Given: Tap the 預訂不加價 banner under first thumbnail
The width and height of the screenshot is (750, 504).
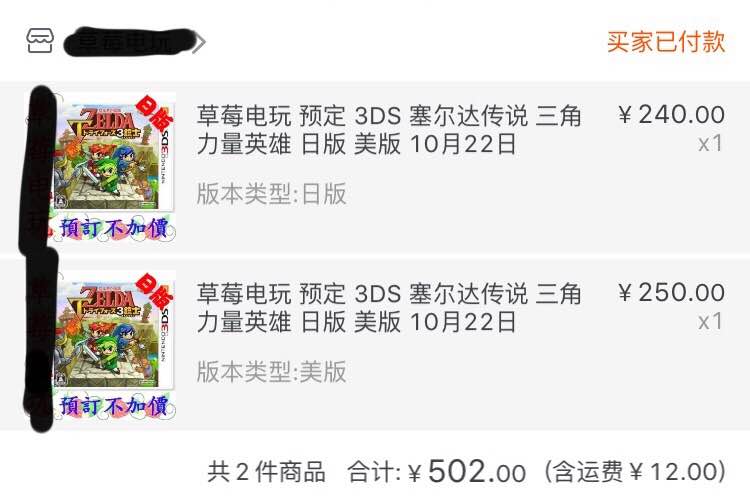Looking at the screenshot, I should pos(115,228).
